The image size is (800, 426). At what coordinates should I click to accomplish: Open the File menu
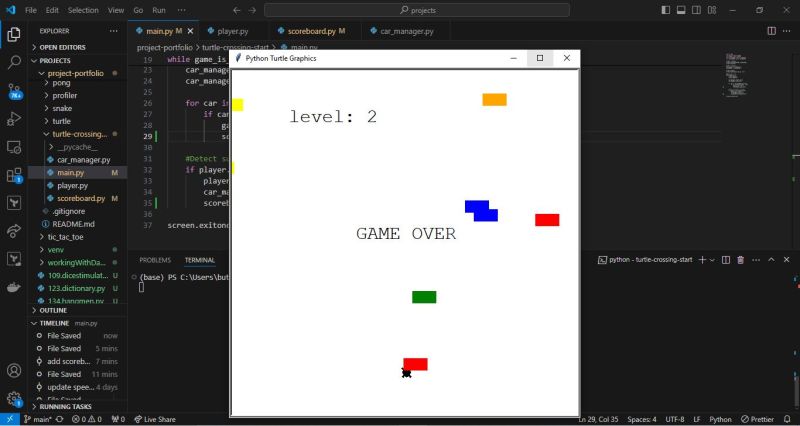pos(31,10)
